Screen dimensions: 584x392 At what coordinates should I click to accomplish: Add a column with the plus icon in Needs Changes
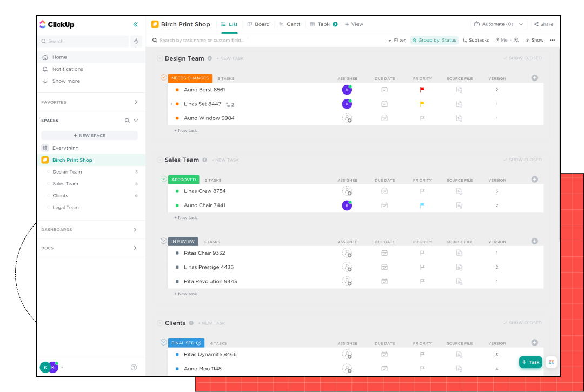[x=535, y=78]
